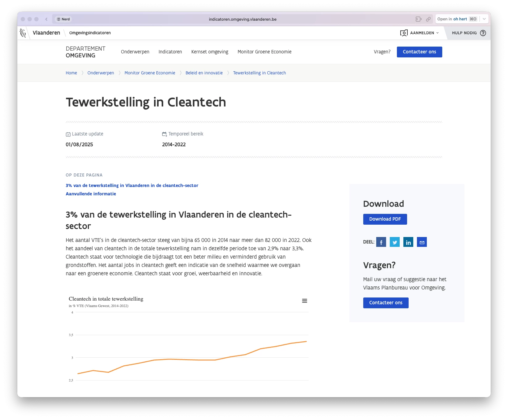Viewport: 508px width, 420px height.
Task: Select Monitor Groene Economie in navigation
Action: pyautogui.click(x=264, y=52)
